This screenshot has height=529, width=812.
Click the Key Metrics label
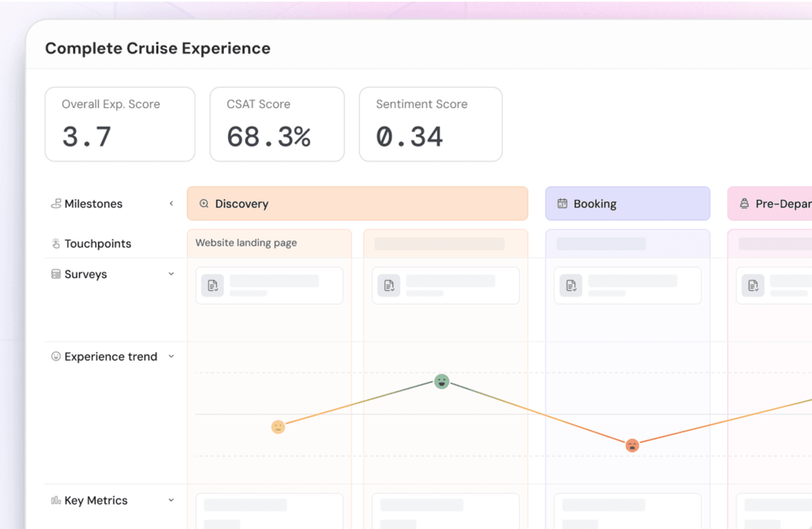click(x=97, y=501)
